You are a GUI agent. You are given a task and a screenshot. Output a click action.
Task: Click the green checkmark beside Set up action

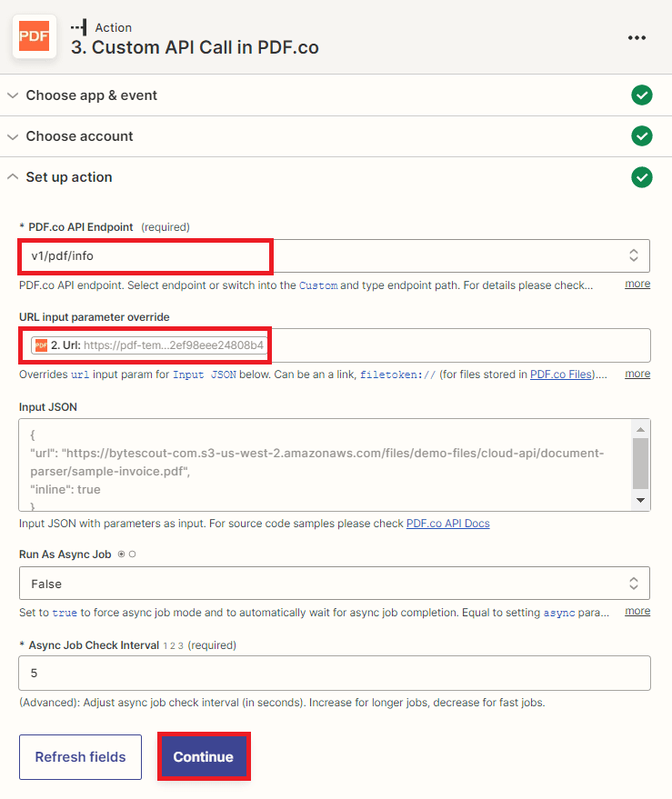tap(643, 177)
